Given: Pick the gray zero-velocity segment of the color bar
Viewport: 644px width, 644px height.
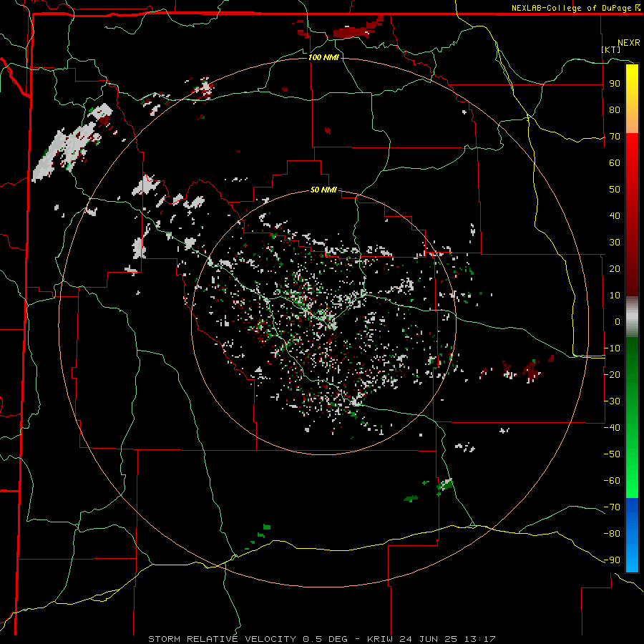Looking at the screenshot, I should click(632, 318).
